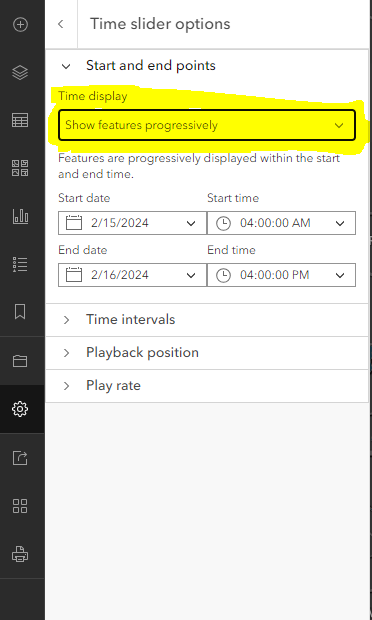Click the clock icon in Start time
The width and height of the screenshot is (372, 620).
[223, 223]
